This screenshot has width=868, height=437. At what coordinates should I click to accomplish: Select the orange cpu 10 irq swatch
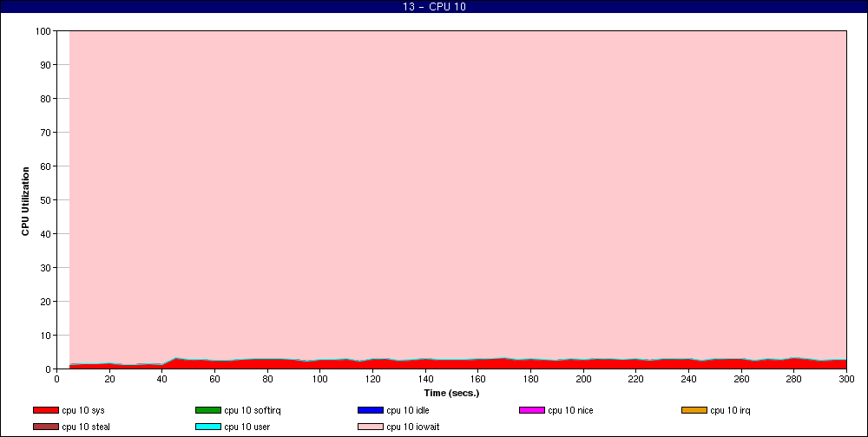click(x=694, y=410)
